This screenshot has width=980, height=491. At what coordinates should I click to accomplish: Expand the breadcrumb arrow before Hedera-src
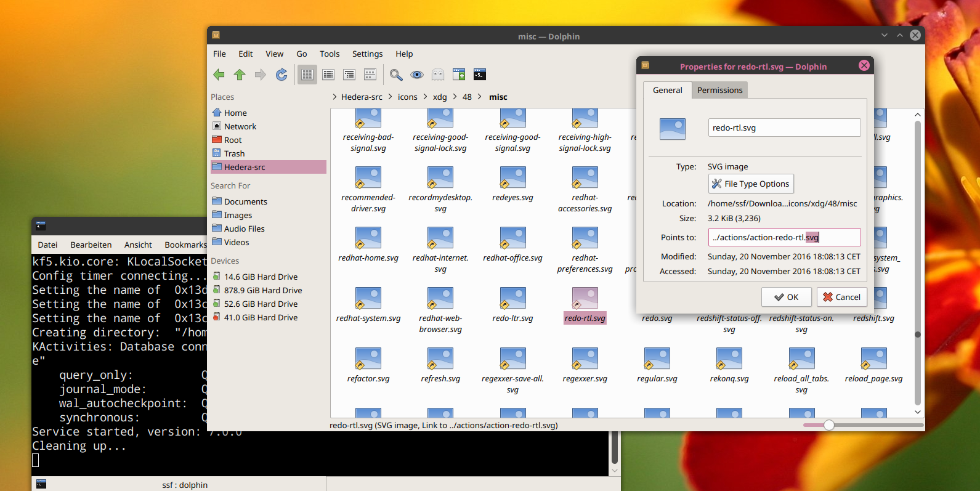[x=334, y=97]
